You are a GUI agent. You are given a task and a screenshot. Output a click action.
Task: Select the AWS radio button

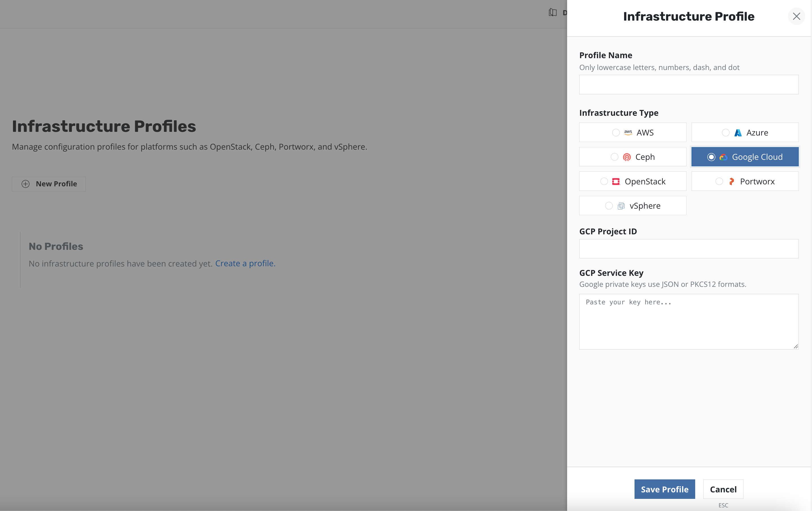tap(616, 133)
